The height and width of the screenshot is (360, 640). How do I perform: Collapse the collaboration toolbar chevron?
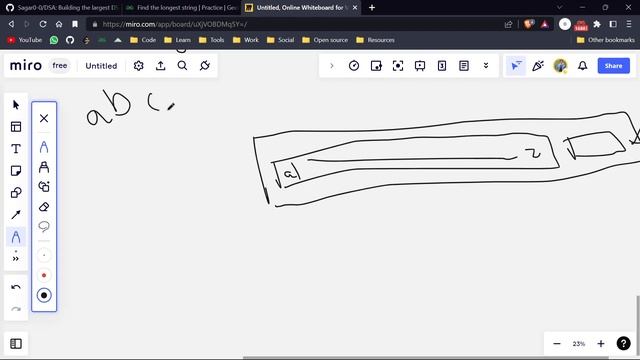point(331,66)
